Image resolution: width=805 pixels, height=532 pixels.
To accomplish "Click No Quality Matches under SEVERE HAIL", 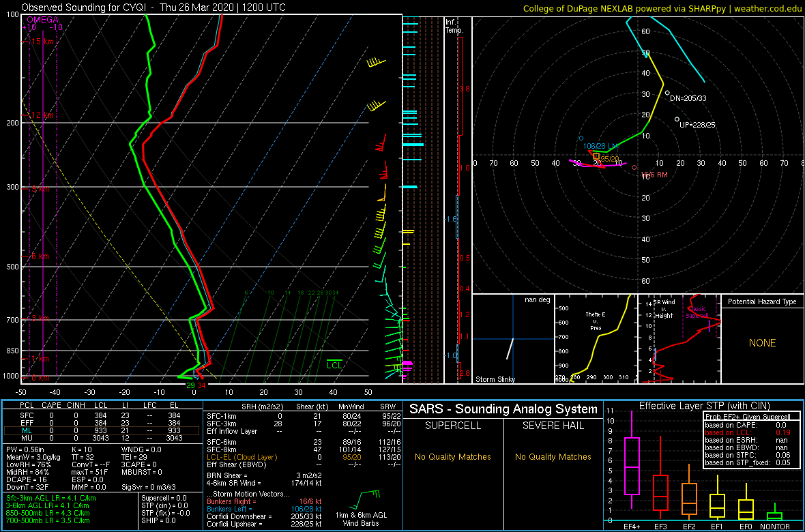I will click(x=553, y=457).
